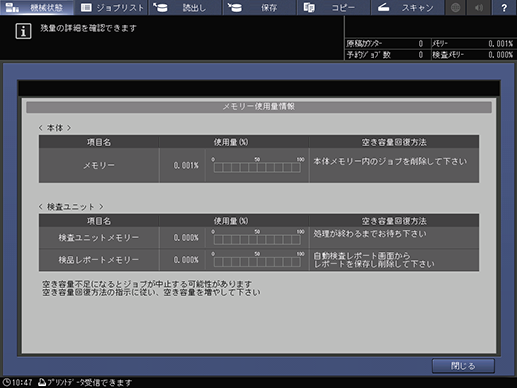Click the 検査ユニットメモリー row label
This screenshot has width=517, height=388.
click(99, 238)
